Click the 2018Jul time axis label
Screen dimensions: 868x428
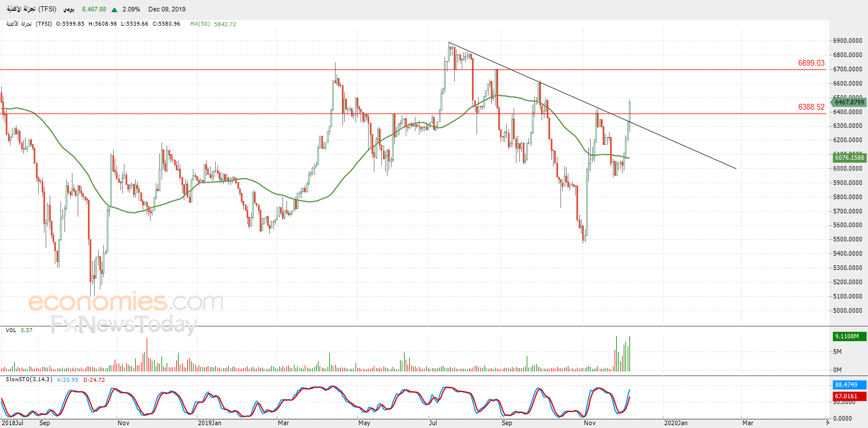click(x=11, y=423)
